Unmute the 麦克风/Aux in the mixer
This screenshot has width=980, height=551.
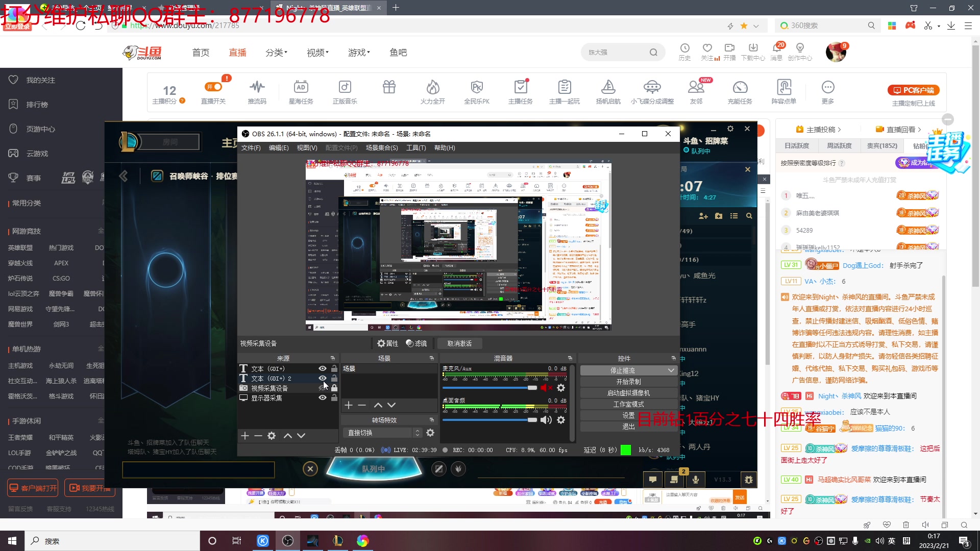[546, 388]
